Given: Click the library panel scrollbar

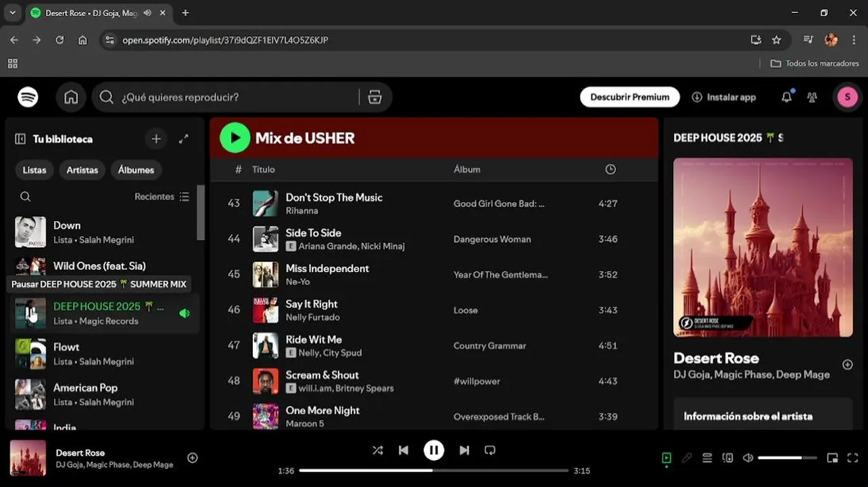Looking at the screenshot, I should (201, 212).
